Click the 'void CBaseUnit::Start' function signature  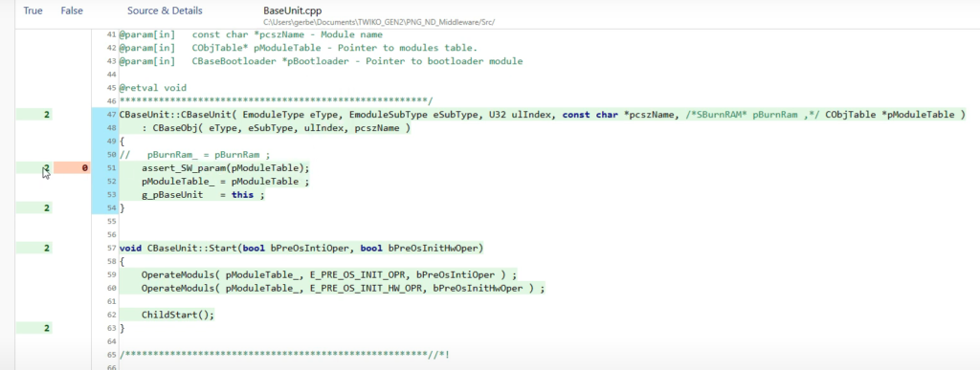pyautogui.click(x=301, y=248)
